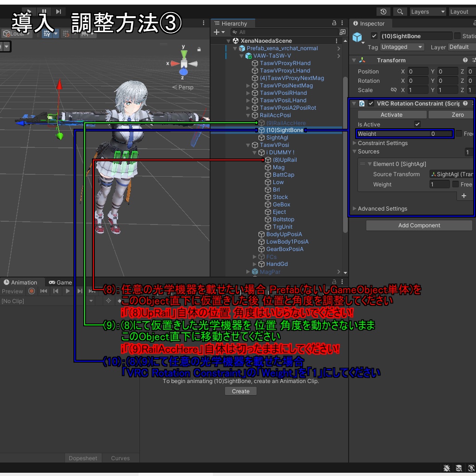Click Transform component help icon
This screenshot has width=476, height=476.
click(x=465, y=60)
